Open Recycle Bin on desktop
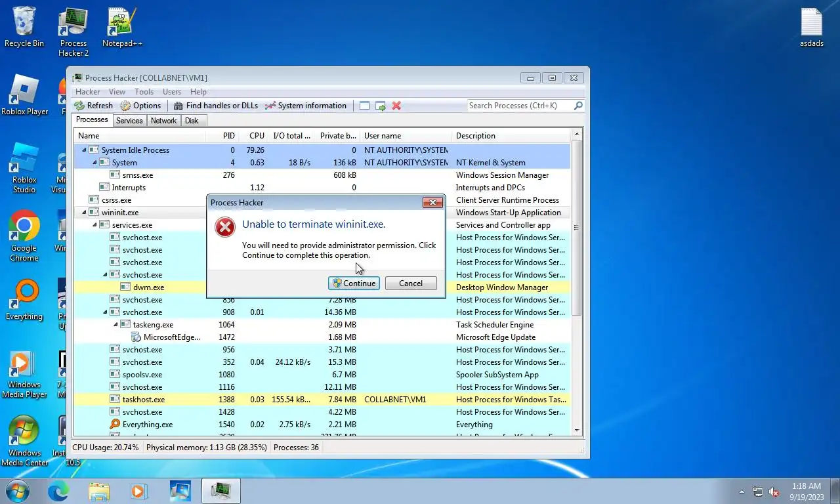This screenshot has width=840, height=504. [24, 28]
